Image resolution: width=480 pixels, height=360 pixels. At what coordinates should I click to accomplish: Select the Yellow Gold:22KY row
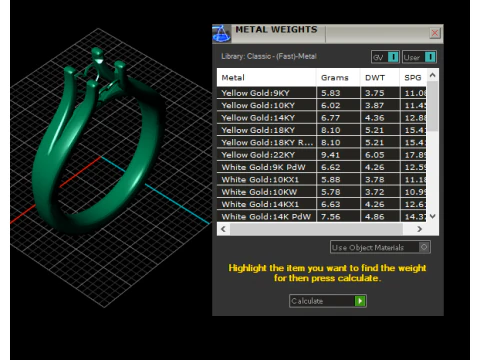[322, 155]
